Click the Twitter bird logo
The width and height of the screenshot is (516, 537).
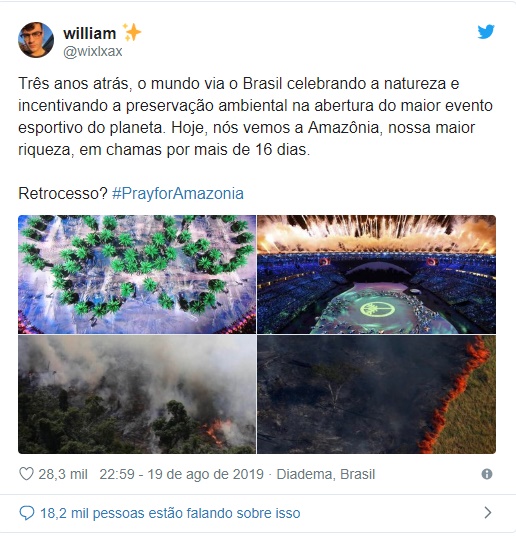click(x=486, y=32)
